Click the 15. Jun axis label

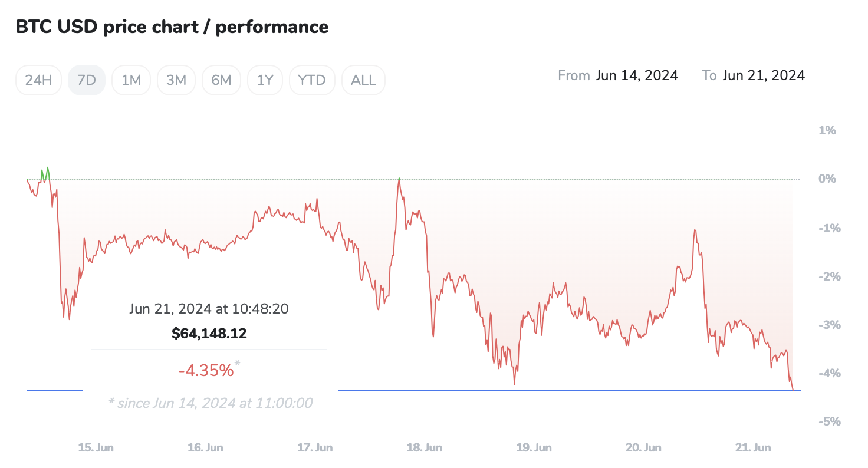point(96,448)
